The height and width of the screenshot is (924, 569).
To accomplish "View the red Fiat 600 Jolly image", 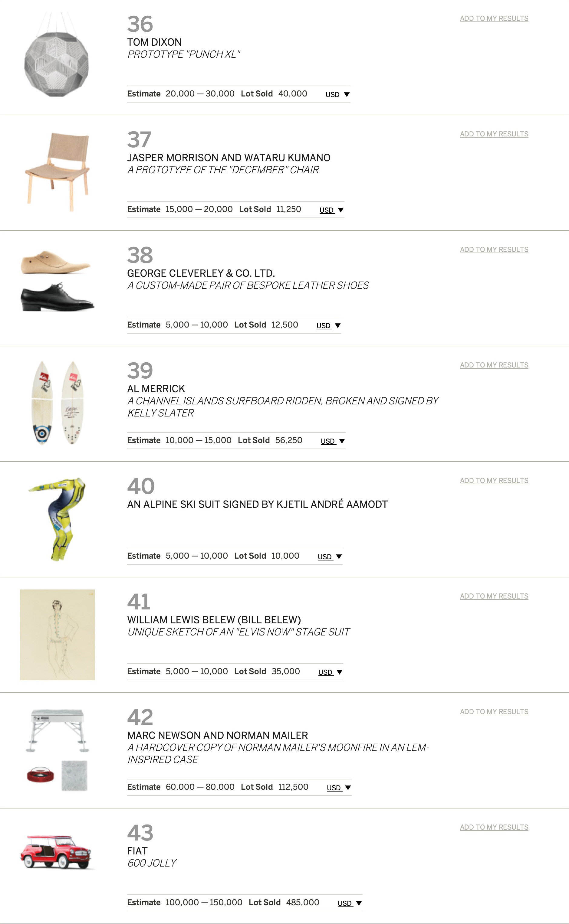I will coord(57,852).
